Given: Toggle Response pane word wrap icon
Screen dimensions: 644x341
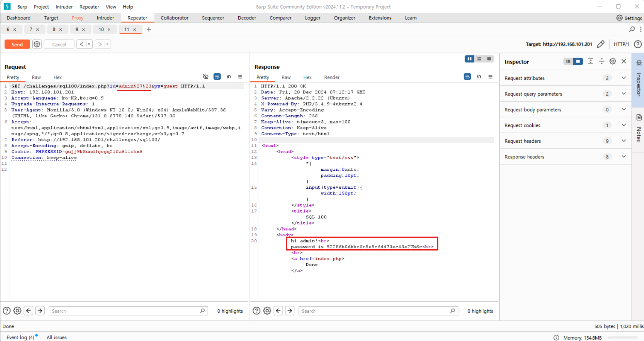Looking at the screenshot, I should click(467, 77).
